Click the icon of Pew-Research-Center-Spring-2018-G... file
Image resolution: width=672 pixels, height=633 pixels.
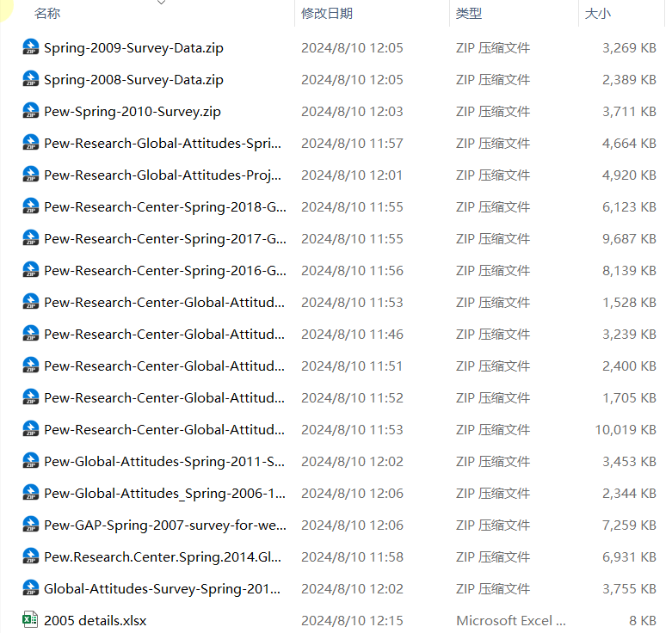(x=30, y=206)
